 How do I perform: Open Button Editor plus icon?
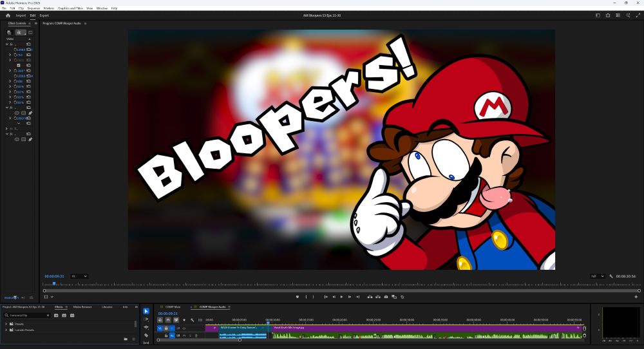(636, 297)
